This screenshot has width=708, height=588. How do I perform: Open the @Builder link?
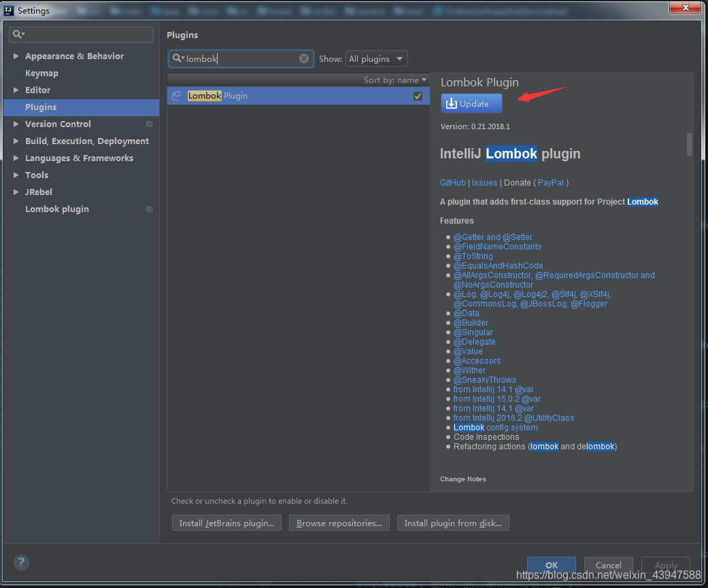[x=471, y=323]
